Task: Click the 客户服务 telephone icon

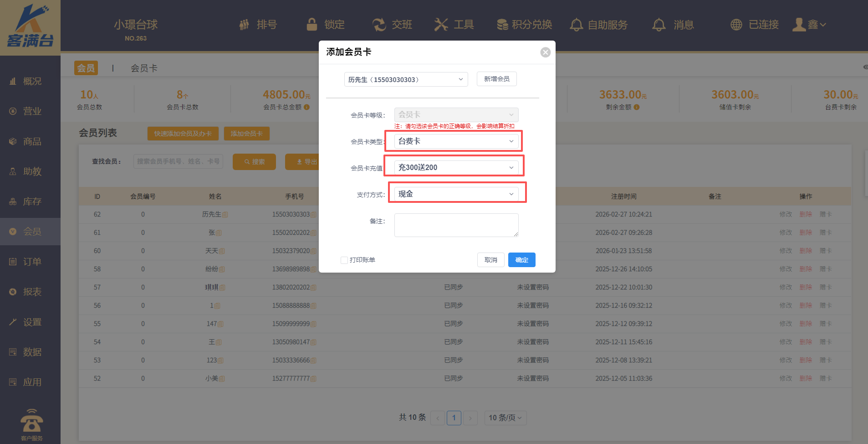Action: coord(31,421)
